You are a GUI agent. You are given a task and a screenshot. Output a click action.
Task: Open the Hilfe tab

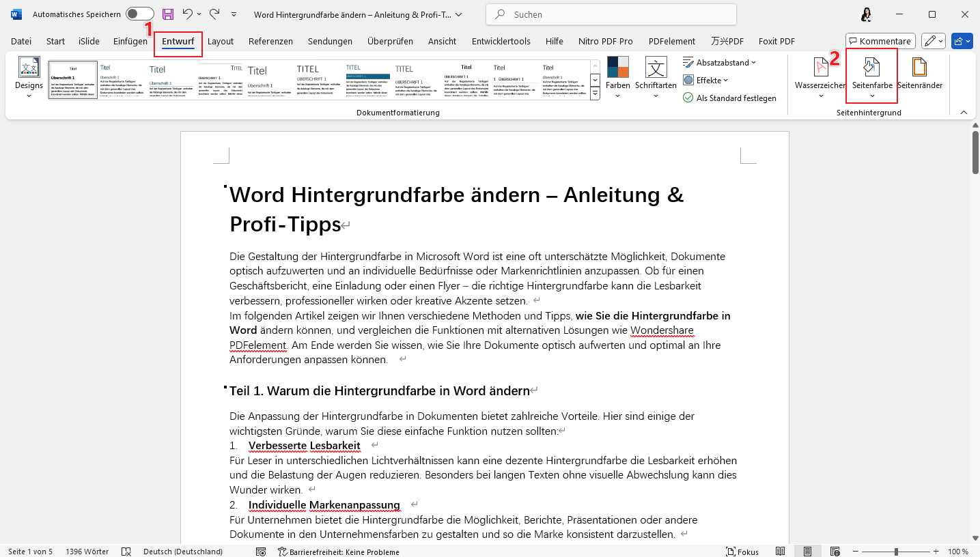(x=555, y=41)
